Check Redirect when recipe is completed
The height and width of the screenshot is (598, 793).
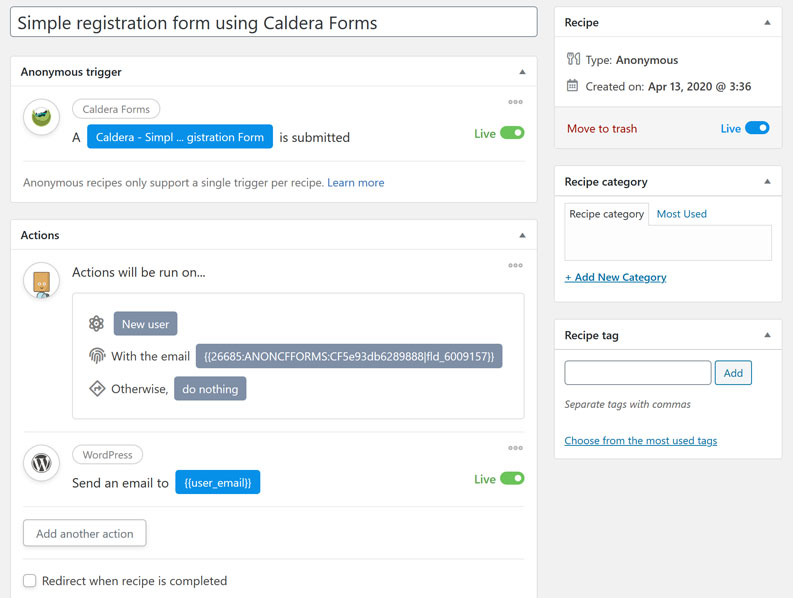[30, 581]
